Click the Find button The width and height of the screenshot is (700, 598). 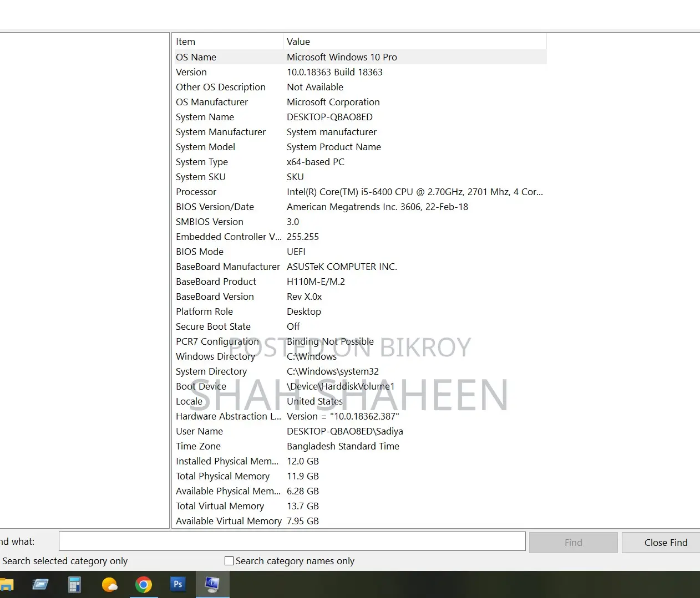574,543
